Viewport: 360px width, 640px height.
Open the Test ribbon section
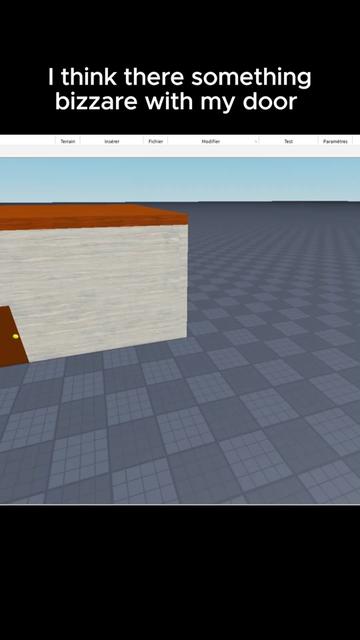(288, 141)
